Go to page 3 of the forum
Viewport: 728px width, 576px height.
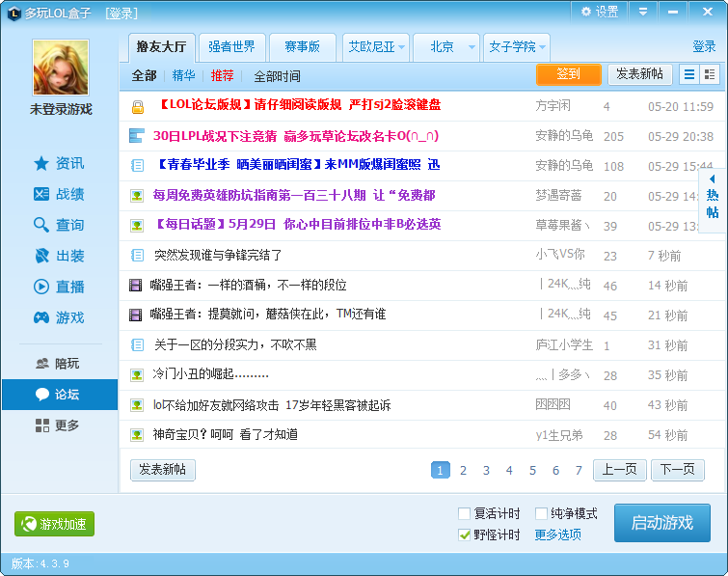(x=486, y=470)
